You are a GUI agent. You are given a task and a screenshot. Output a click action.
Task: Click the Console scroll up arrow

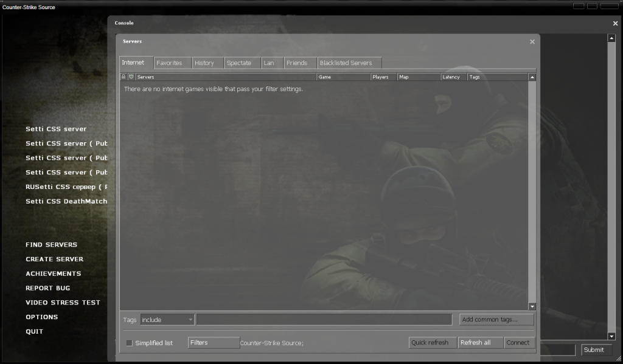[611, 38]
